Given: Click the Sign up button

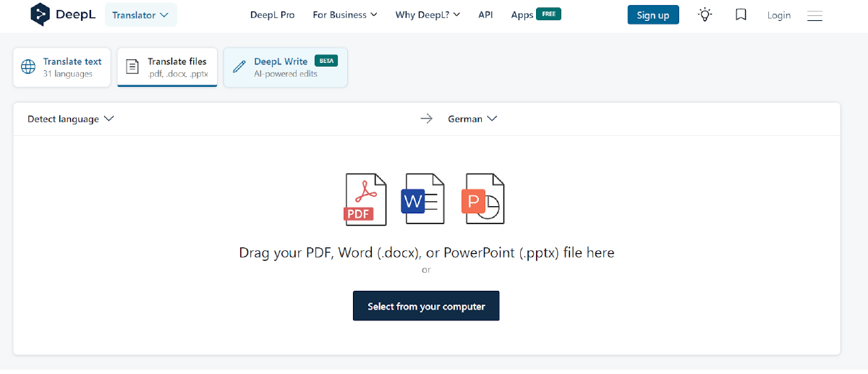Looking at the screenshot, I should pyautogui.click(x=653, y=14).
